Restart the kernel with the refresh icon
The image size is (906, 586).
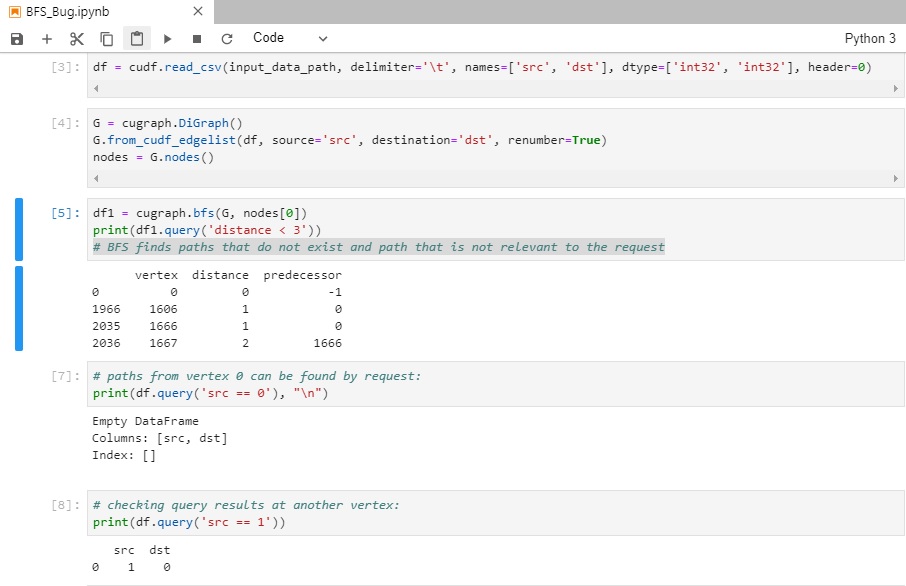[x=227, y=38]
